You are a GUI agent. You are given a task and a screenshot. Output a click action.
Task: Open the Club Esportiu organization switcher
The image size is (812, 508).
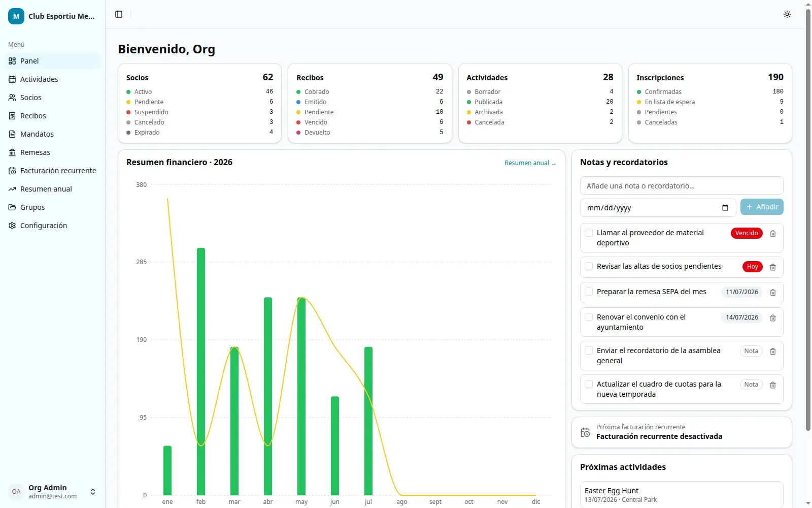click(53, 16)
